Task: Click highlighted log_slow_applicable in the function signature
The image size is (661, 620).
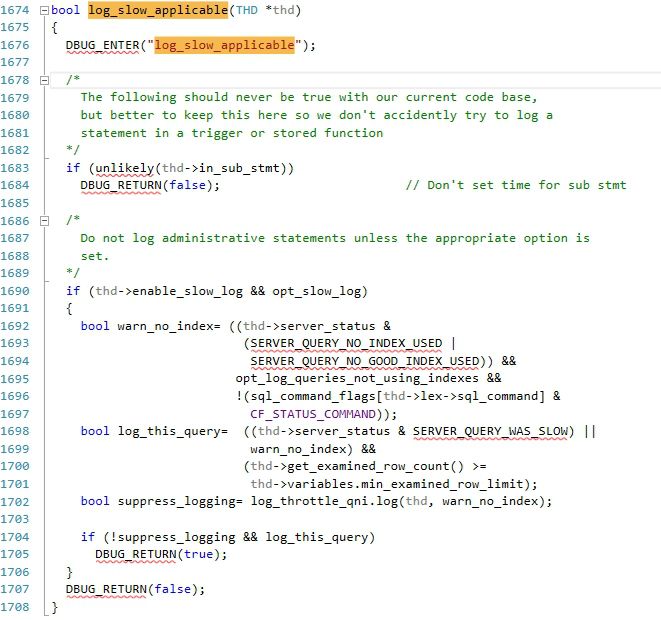Action: 158,10
